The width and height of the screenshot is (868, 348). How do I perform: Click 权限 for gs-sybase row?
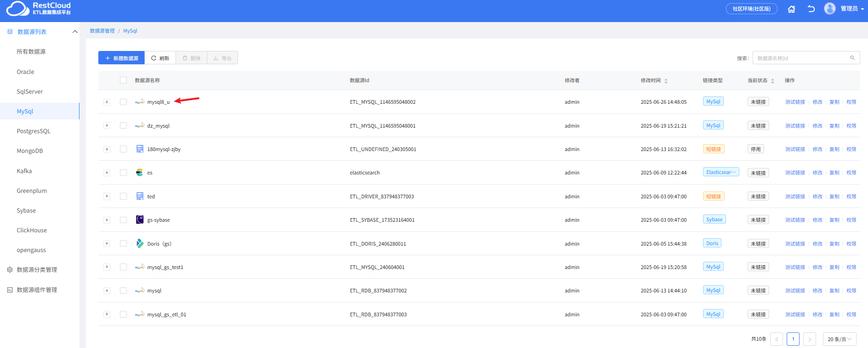(x=851, y=220)
